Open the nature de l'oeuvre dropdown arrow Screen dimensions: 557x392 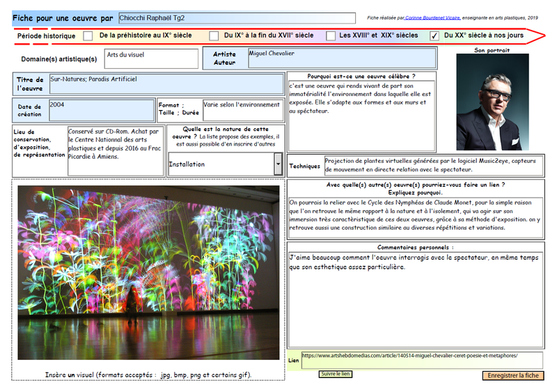pyautogui.click(x=278, y=164)
